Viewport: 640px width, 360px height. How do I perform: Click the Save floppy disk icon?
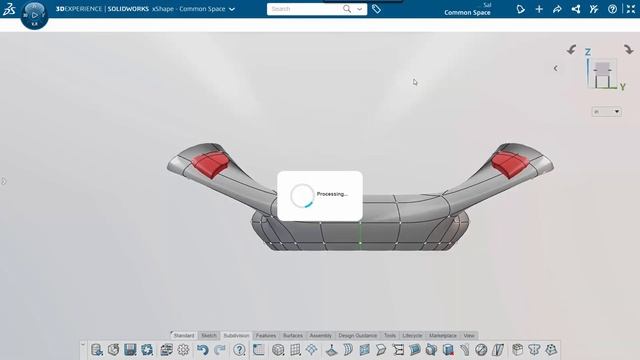(x=130, y=350)
